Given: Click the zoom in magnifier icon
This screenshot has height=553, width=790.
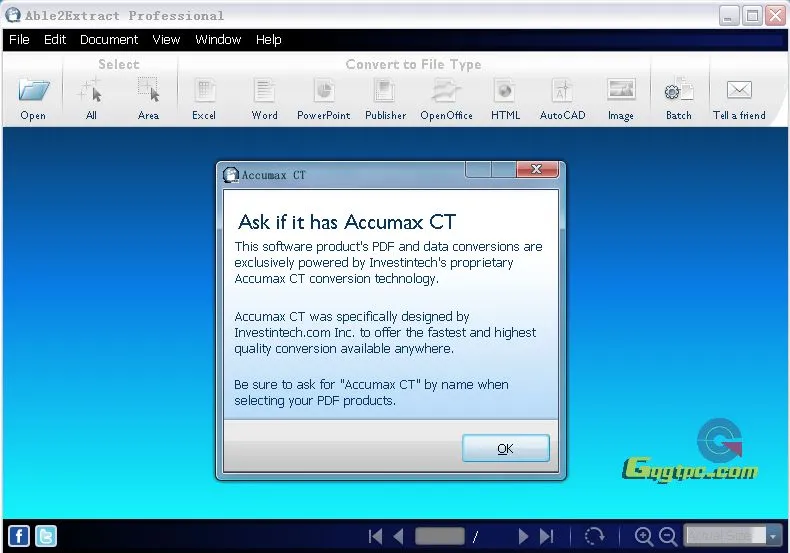Looking at the screenshot, I should tap(643, 537).
